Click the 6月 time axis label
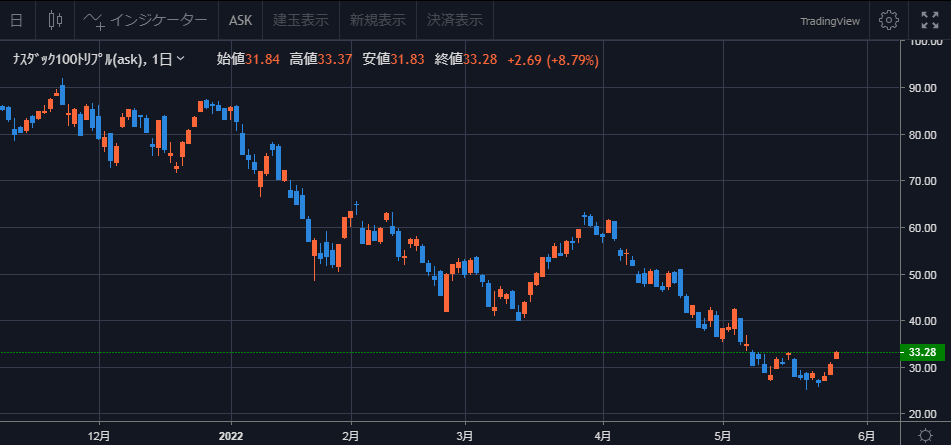951x445 pixels. [x=867, y=435]
